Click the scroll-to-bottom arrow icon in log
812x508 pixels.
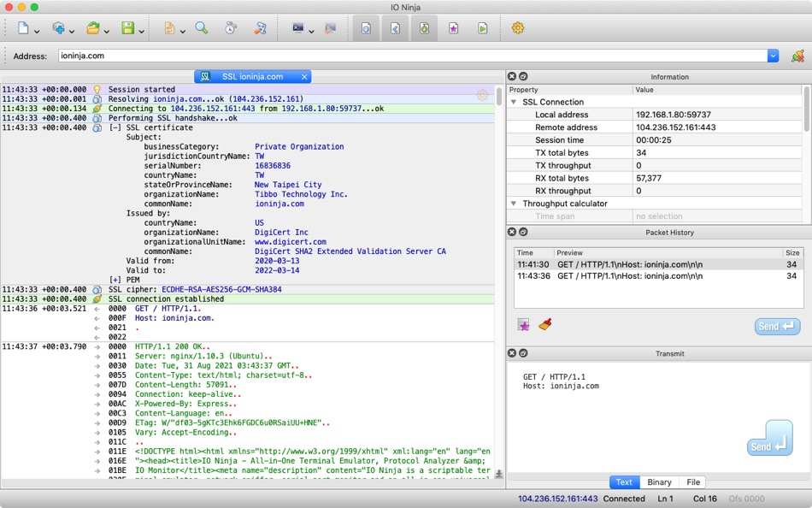(x=499, y=474)
